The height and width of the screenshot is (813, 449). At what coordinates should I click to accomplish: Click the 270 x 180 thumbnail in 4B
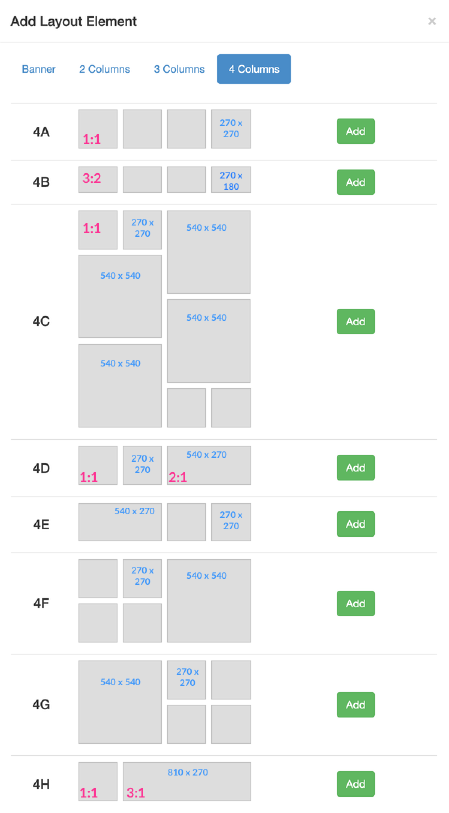point(231,180)
